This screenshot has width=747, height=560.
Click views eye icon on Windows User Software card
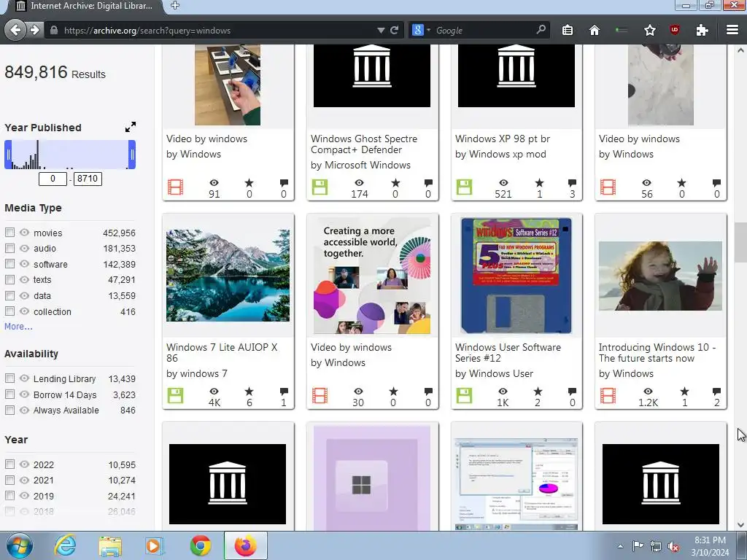tap(503, 391)
